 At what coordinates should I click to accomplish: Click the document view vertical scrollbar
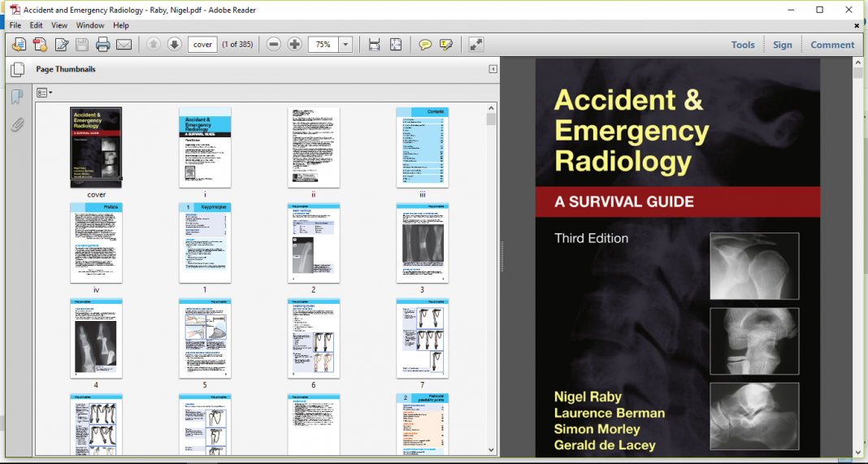click(857, 258)
